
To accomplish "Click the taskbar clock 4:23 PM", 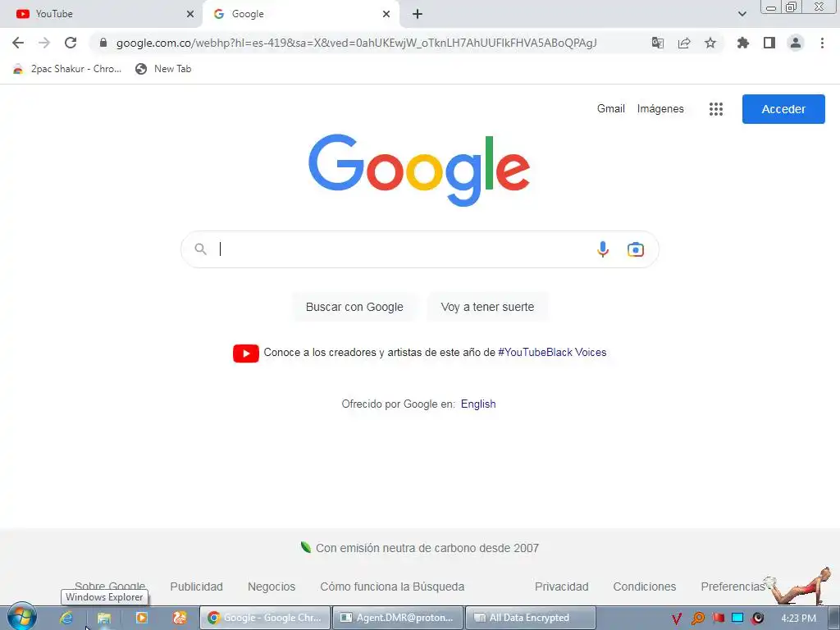I will coord(798,619).
